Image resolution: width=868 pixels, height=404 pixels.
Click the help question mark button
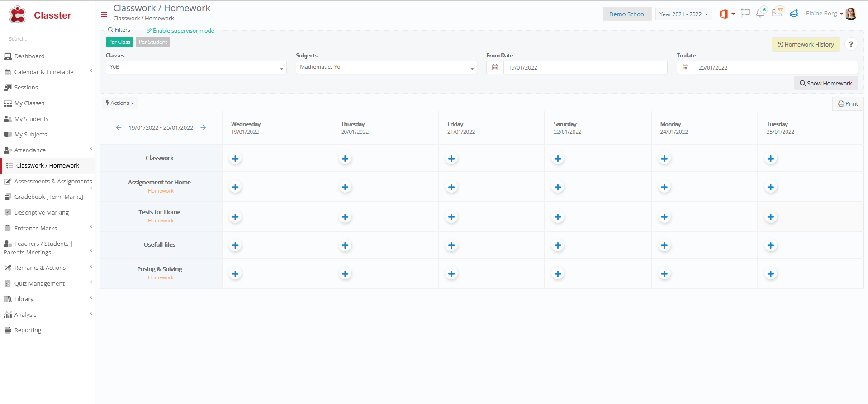(x=851, y=44)
